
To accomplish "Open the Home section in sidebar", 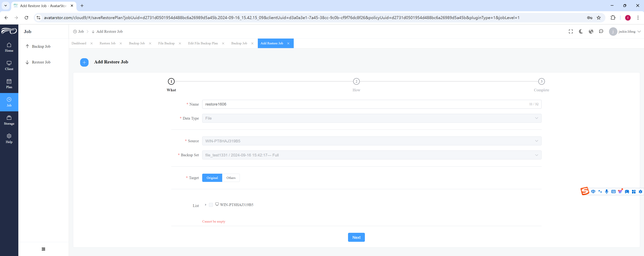I will pos(9,47).
